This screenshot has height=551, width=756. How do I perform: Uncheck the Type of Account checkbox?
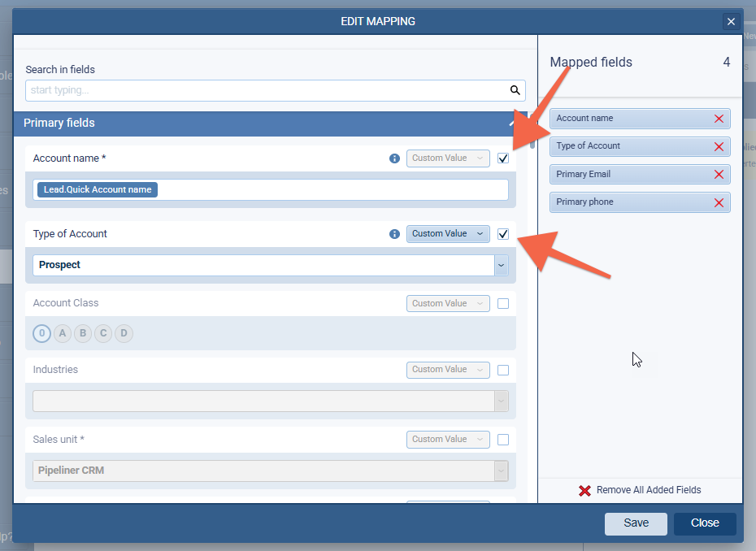point(503,234)
